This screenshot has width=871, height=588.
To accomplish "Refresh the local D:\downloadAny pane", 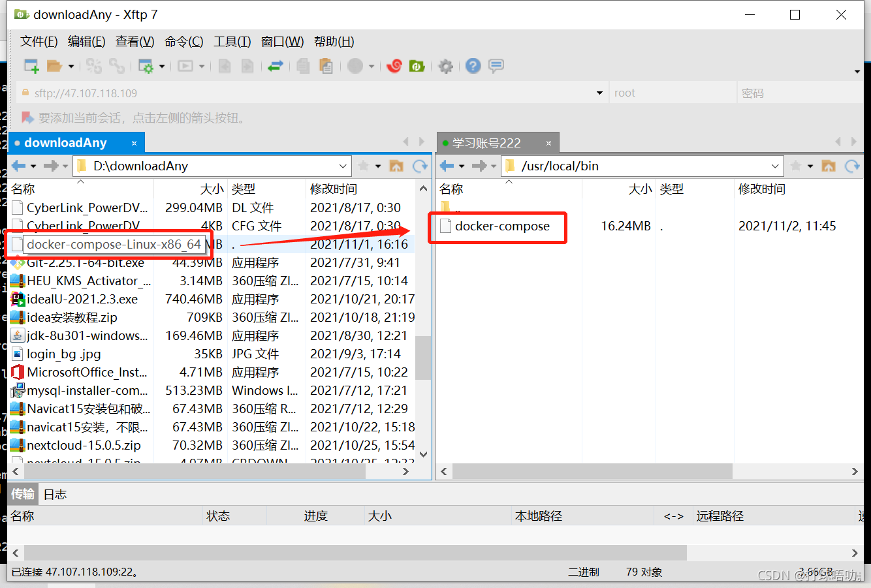I will click(x=420, y=166).
